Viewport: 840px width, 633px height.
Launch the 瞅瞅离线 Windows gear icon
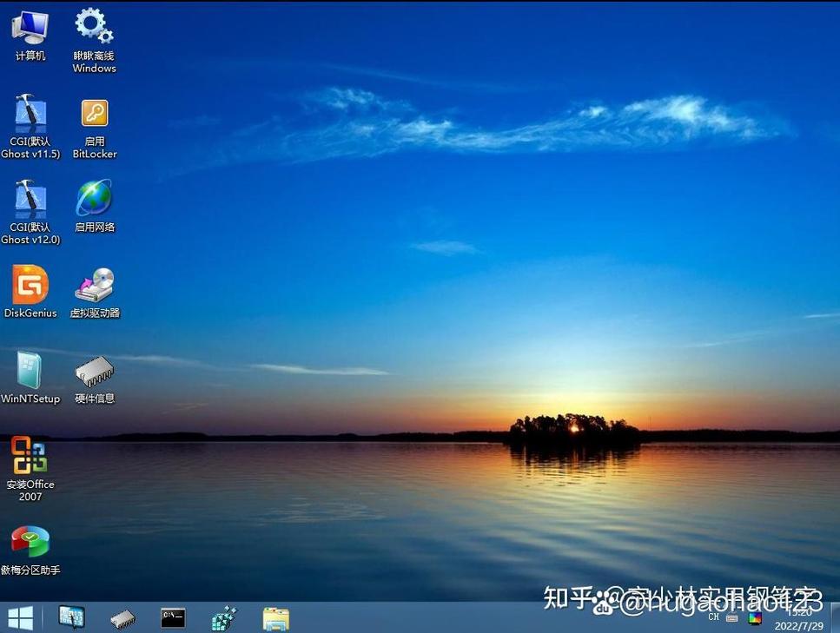(95, 40)
